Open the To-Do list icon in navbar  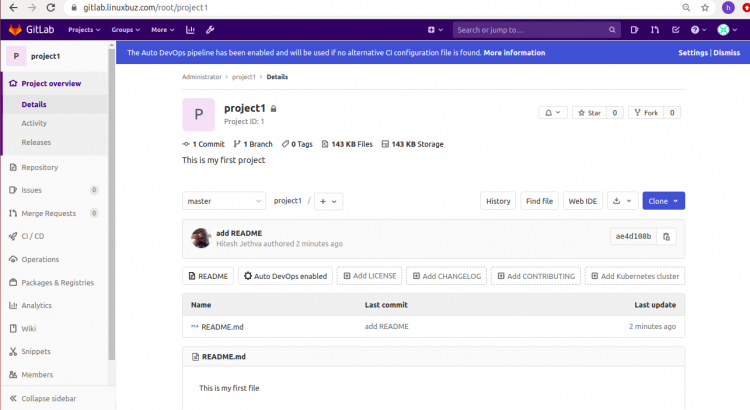pos(675,30)
